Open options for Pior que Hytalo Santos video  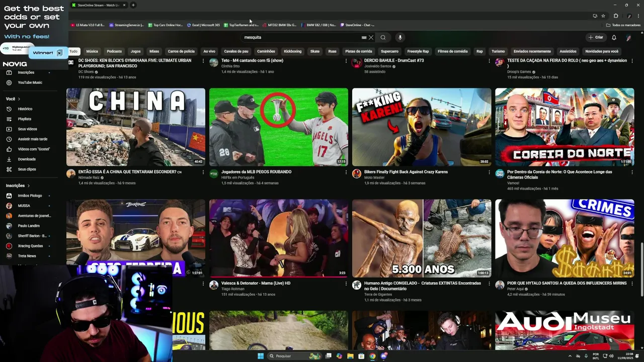tap(631, 284)
